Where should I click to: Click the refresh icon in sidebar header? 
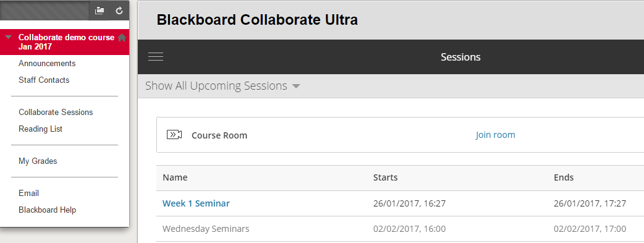pyautogui.click(x=119, y=11)
